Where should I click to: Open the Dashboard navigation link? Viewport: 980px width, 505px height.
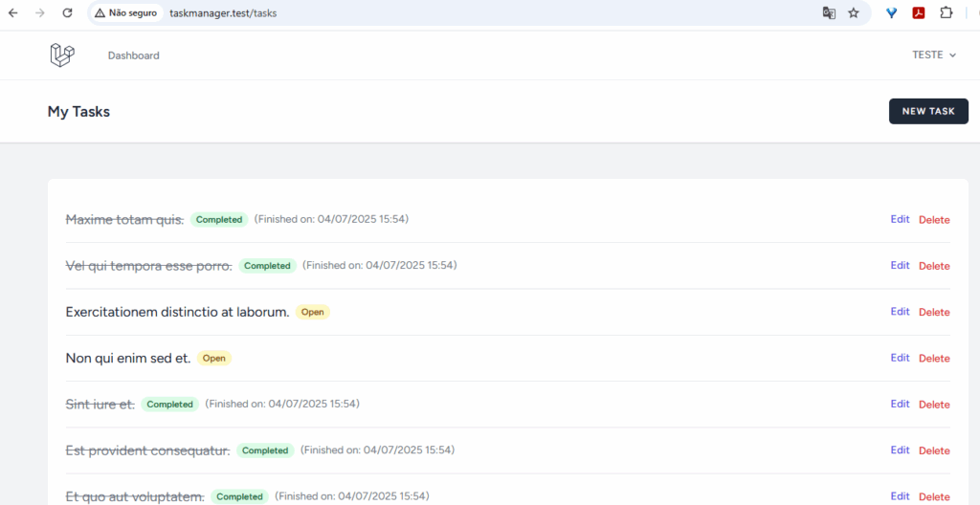[134, 55]
